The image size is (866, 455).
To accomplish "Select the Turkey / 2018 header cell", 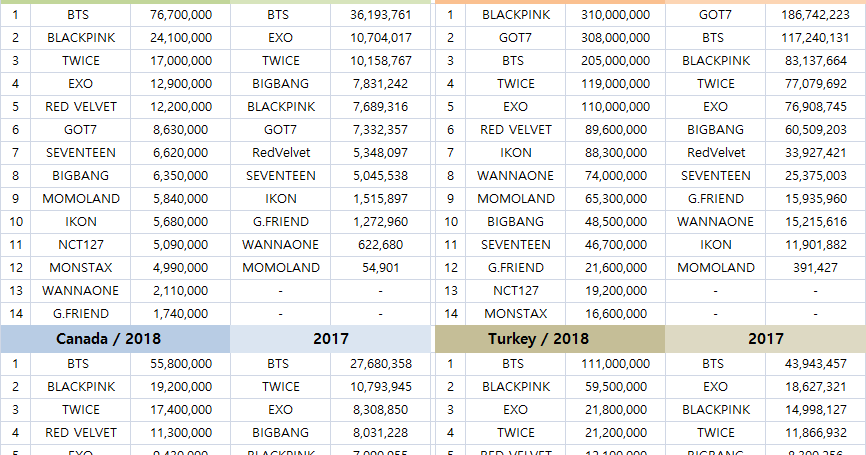I will pos(550,339).
